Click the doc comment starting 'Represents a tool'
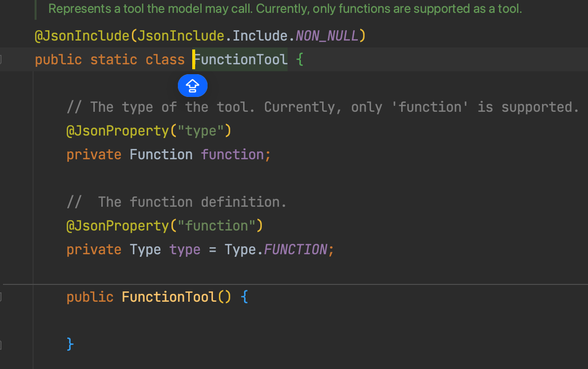The width and height of the screenshot is (588, 369). [285, 8]
